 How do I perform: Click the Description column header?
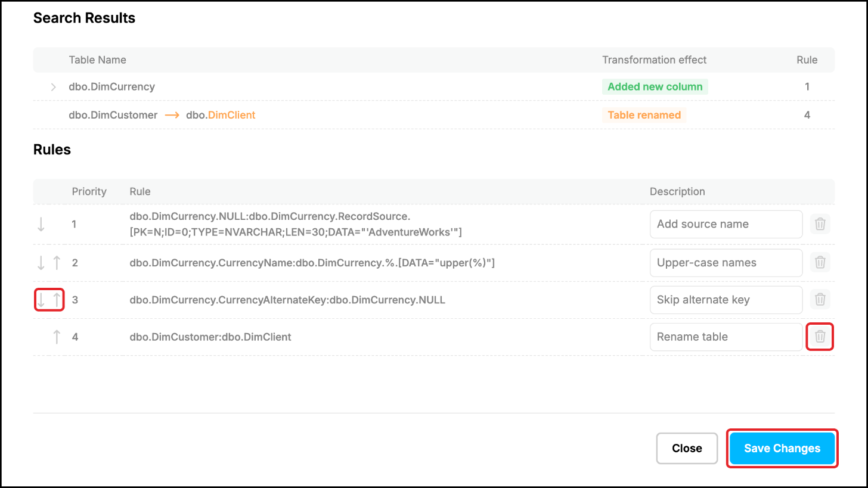(x=677, y=191)
